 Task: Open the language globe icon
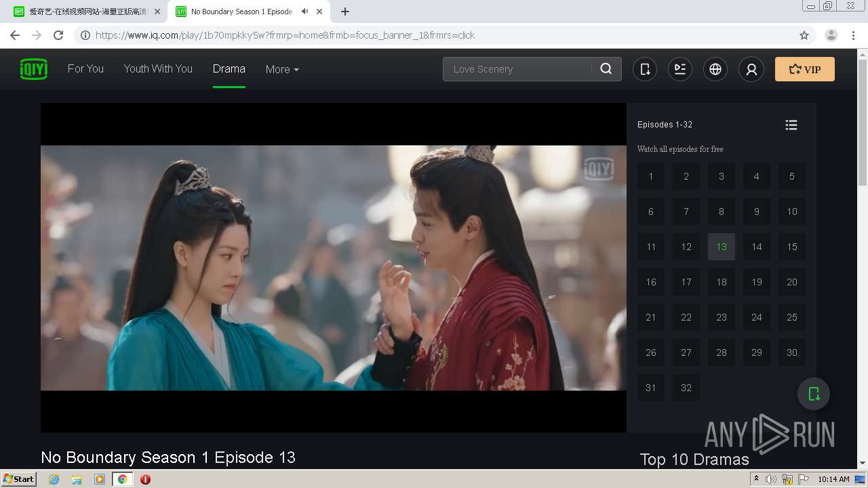715,69
